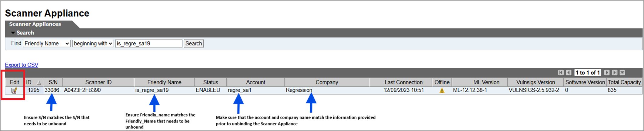Sort by the Last Connection column header
The height and width of the screenshot is (131, 644).
point(403,82)
